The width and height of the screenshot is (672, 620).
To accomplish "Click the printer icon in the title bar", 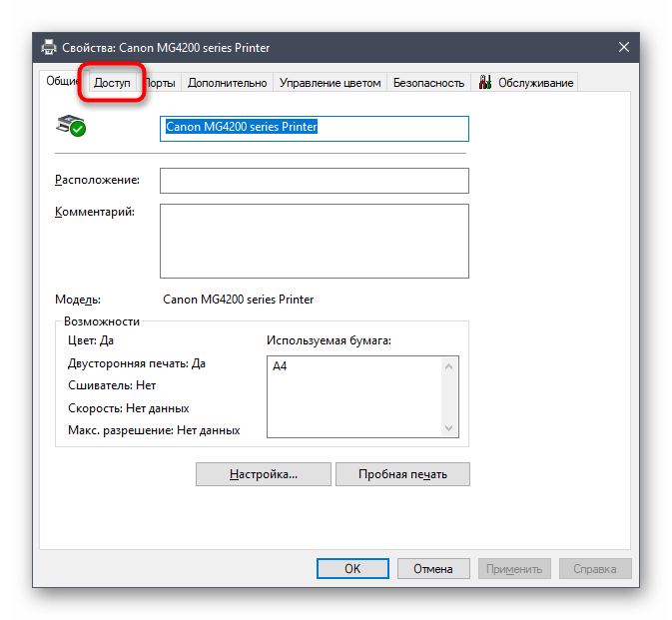I will pos(49,47).
